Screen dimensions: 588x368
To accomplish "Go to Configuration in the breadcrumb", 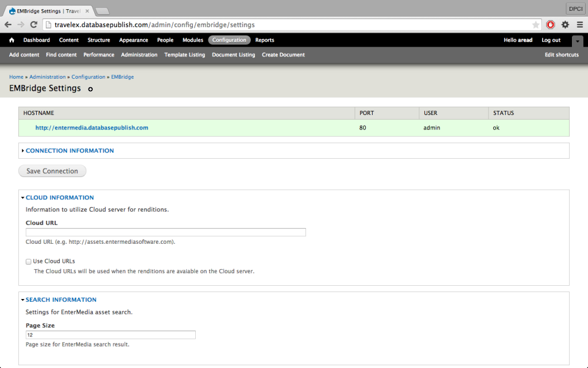I will (x=88, y=77).
